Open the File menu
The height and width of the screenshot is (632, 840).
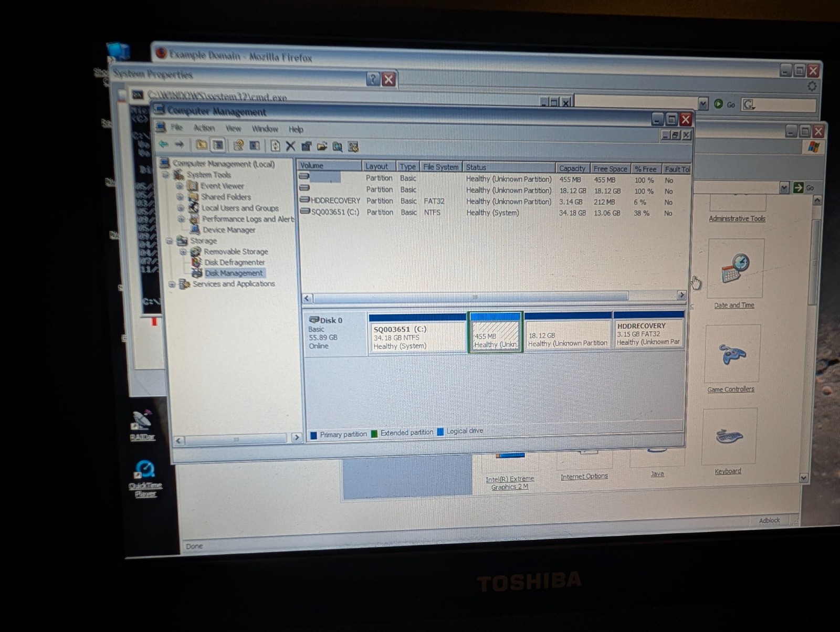tap(176, 128)
